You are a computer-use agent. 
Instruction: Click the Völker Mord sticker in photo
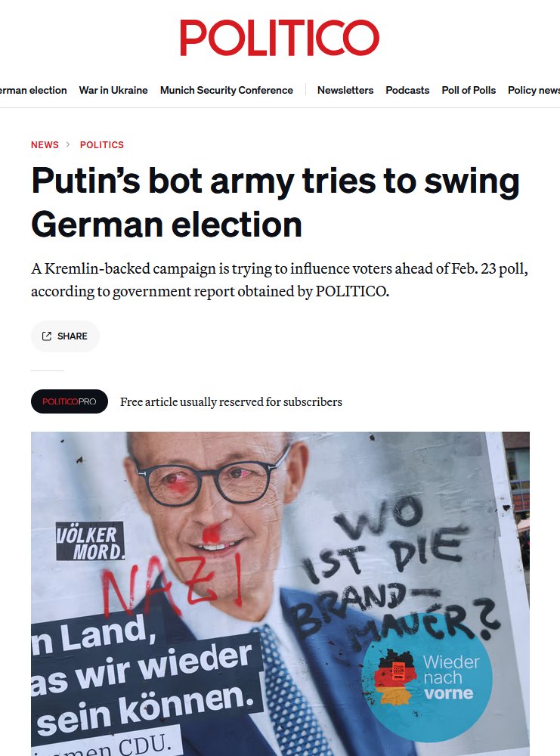90,541
